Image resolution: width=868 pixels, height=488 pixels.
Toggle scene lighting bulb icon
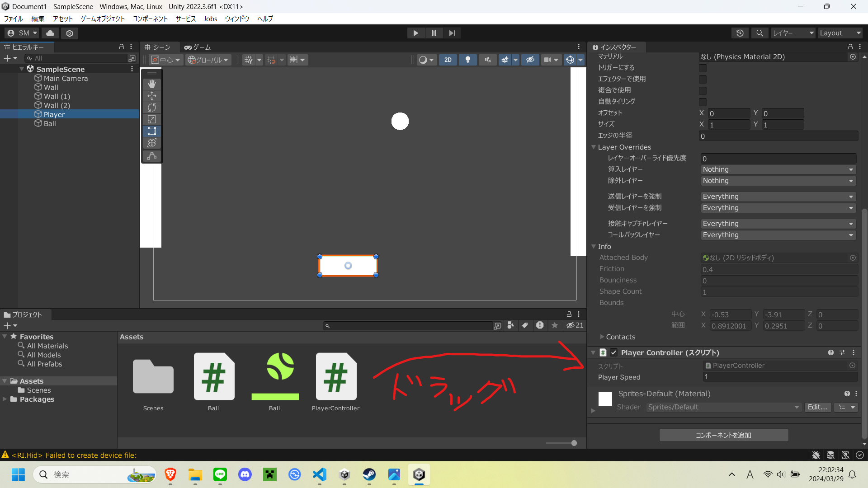coord(468,60)
